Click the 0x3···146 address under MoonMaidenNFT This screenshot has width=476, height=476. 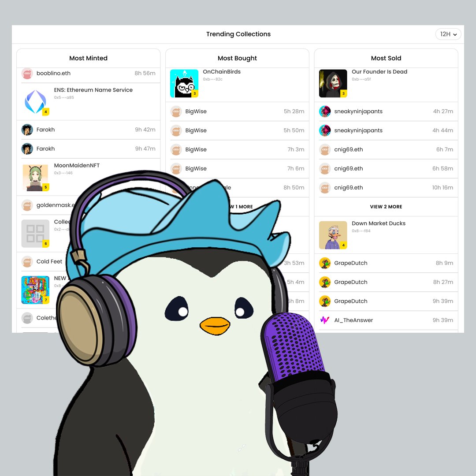point(63,173)
